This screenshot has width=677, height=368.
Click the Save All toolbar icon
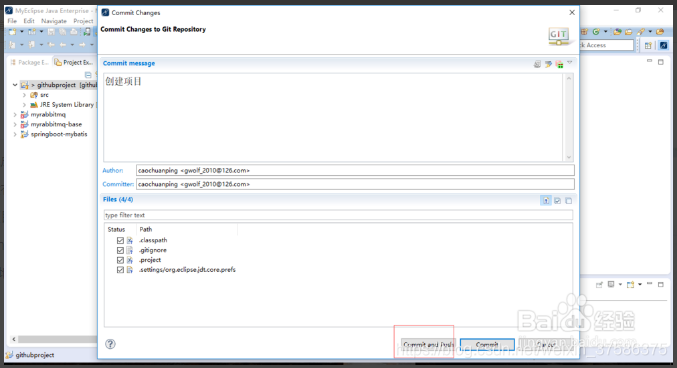pos(63,32)
